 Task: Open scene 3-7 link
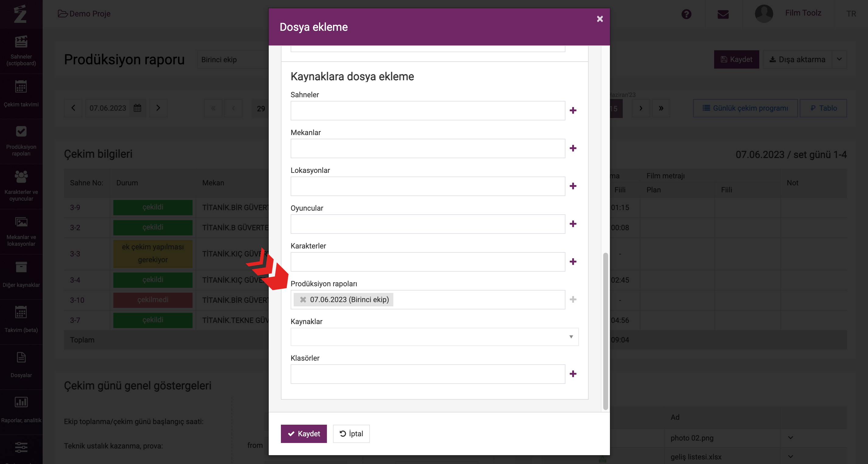75,320
